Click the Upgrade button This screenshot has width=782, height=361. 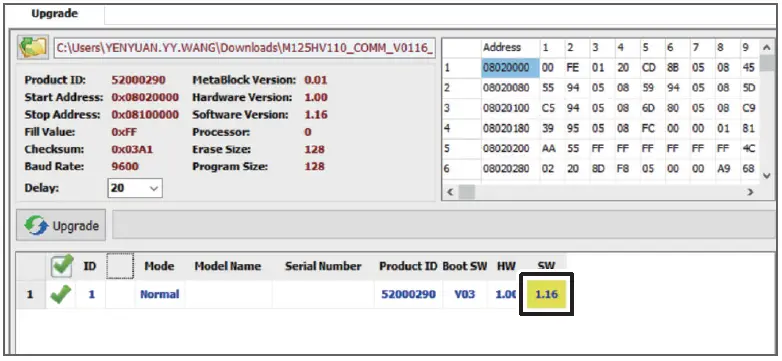(61, 225)
